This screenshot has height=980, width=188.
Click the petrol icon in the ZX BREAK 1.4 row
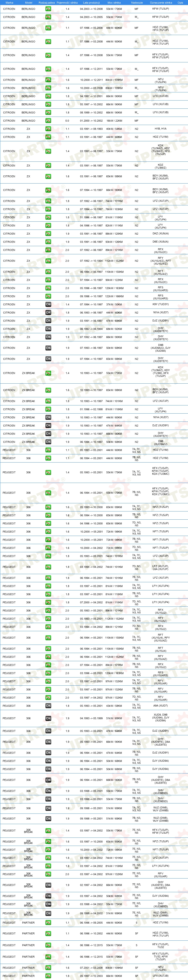(48, 373)
